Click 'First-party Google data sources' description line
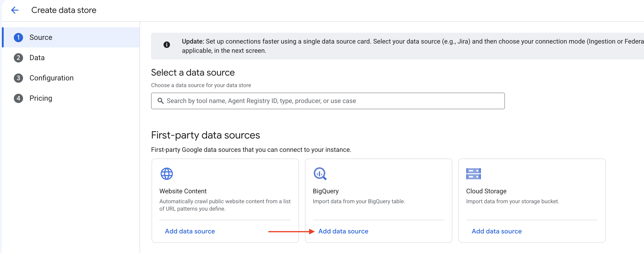Viewport: 644px width, 253px height. pos(251,150)
